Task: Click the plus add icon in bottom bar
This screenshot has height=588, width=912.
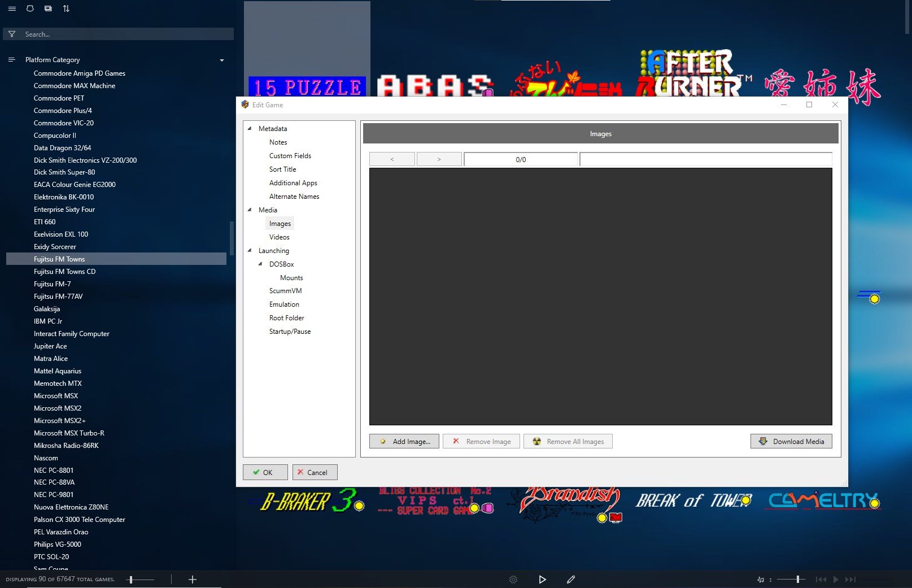Action: [193, 580]
